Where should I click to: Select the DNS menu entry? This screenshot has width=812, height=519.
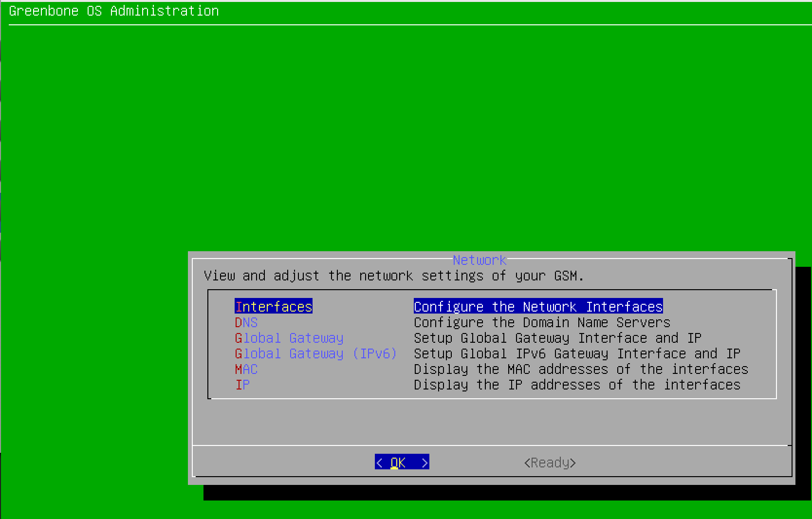tap(246, 322)
